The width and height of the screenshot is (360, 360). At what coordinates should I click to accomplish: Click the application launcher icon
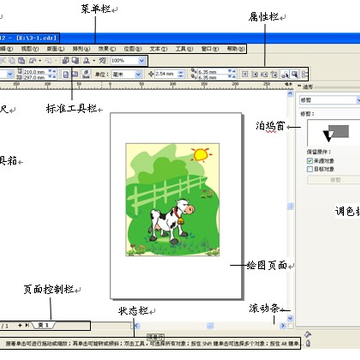point(86,61)
